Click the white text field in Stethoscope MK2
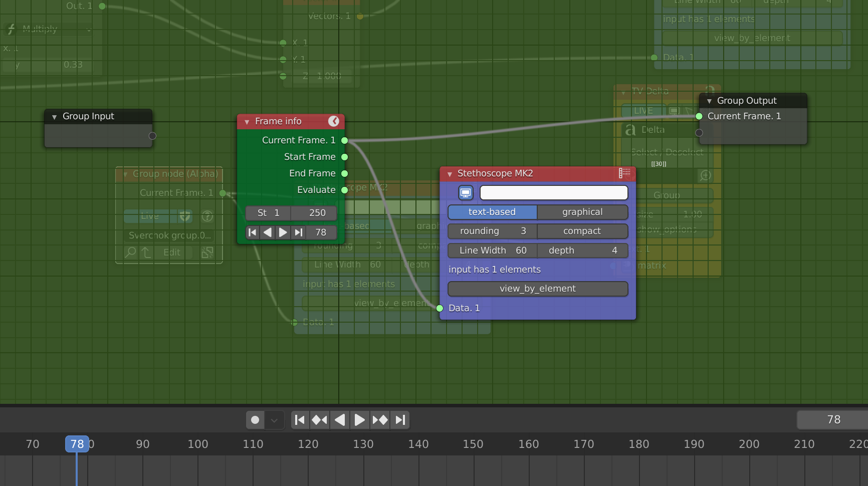 tap(554, 192)
